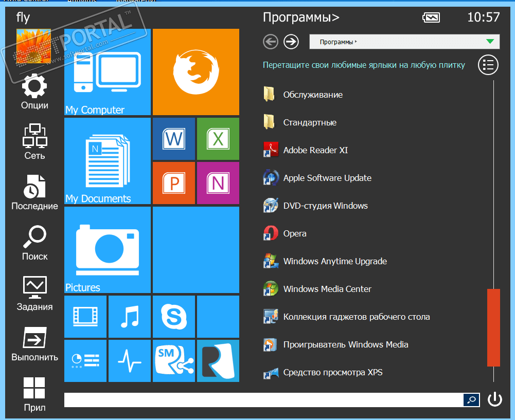
Task: Click the Программы> header title
Action: 301,17
